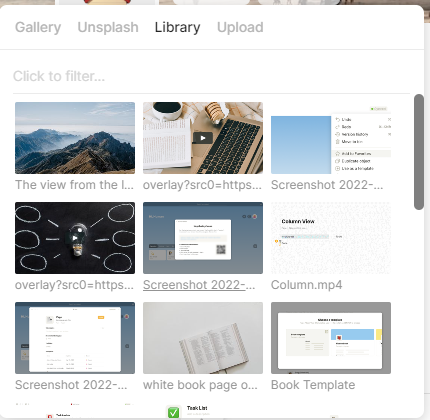Play the coffee and keyboard video
This screenshot has height=420, width=430.
[203, 138]
